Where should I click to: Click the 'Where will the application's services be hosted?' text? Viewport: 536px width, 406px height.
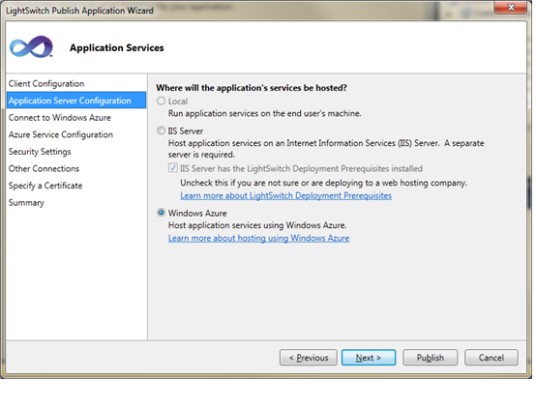click(252, 88)
